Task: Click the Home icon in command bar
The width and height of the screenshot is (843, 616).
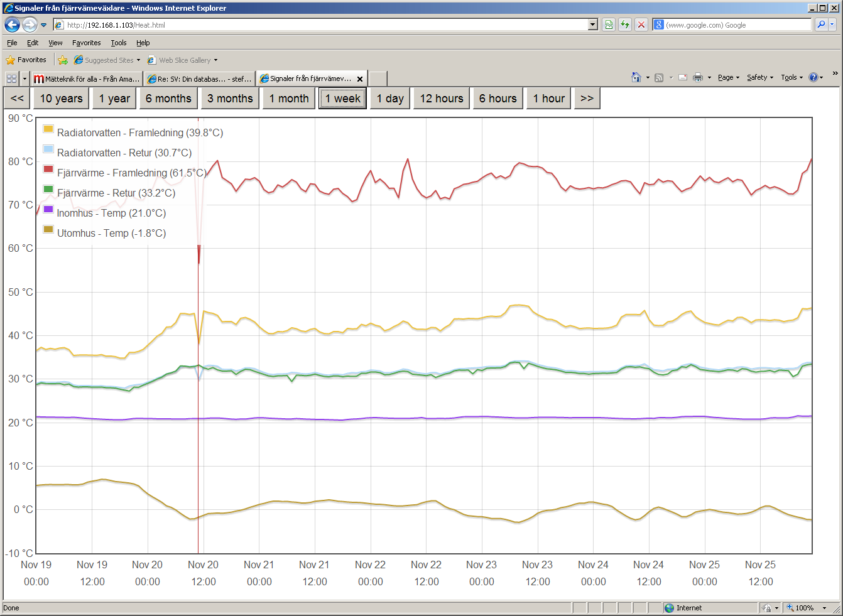Action: point(636,77)
